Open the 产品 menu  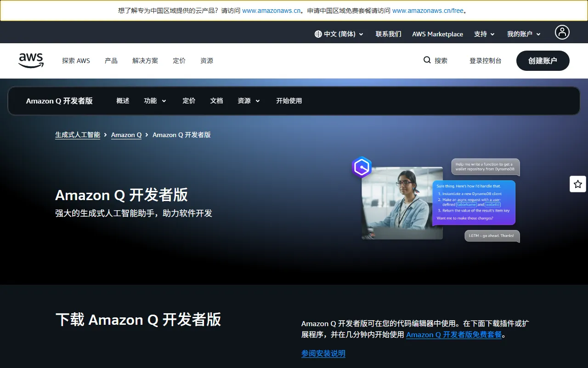pos(111,60)
